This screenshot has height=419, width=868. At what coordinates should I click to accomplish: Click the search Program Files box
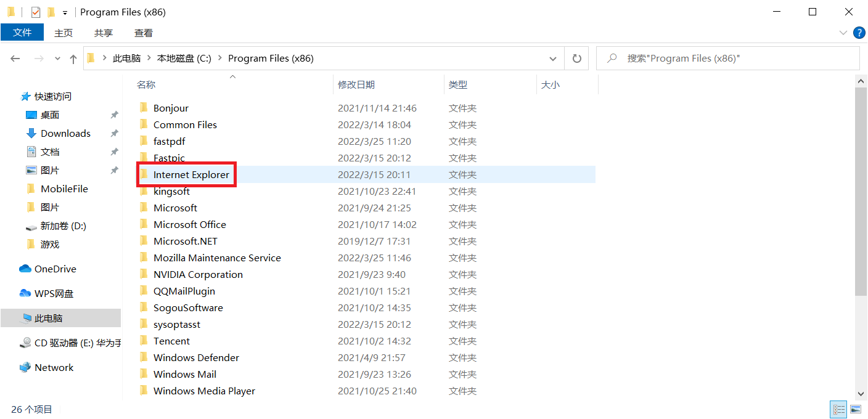(x=734, y=59)
